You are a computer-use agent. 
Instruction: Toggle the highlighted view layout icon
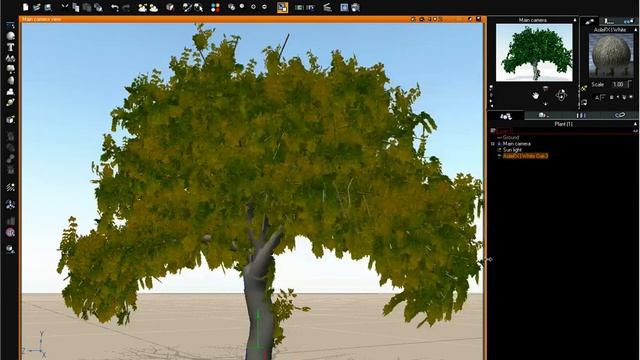282,7
